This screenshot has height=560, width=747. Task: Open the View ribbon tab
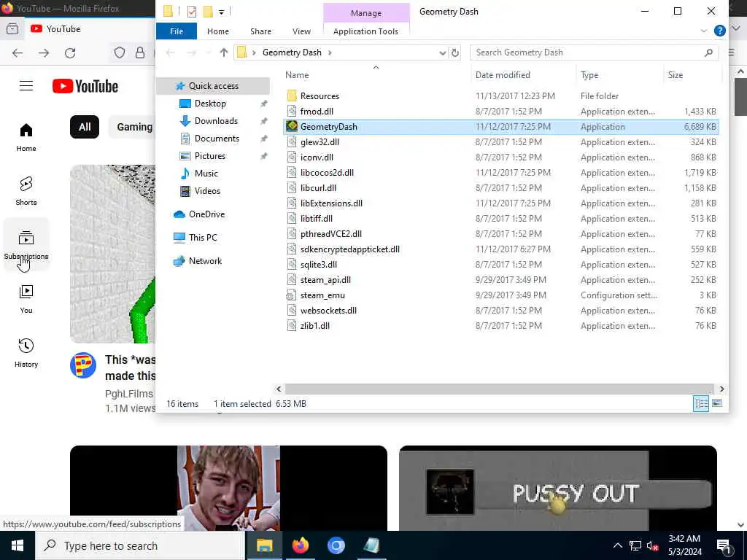pyautogui.click(x=301, y=31)
